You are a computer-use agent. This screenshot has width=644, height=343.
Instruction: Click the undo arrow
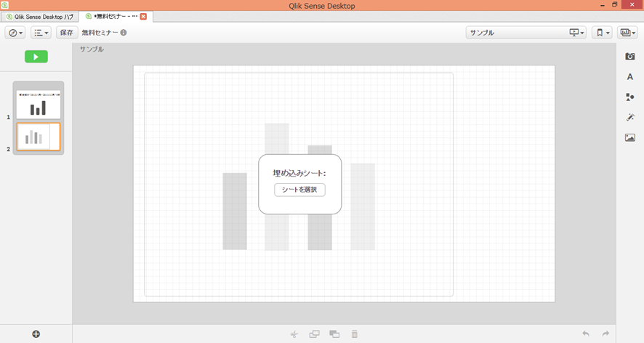(x=585, y=334)
